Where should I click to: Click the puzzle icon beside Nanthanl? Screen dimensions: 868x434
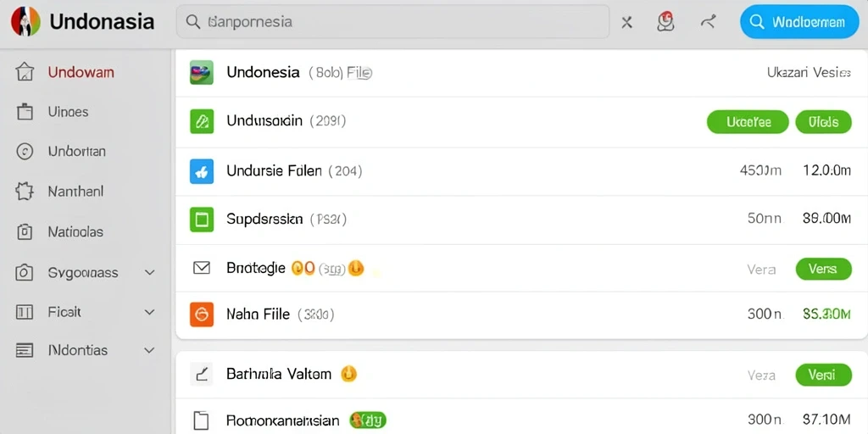pos(25,192)
